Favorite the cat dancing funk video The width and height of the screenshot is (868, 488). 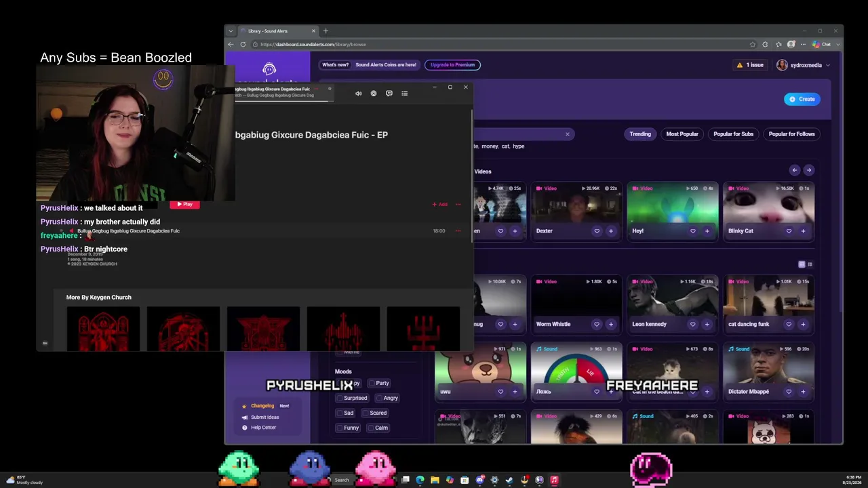[789, 324]
